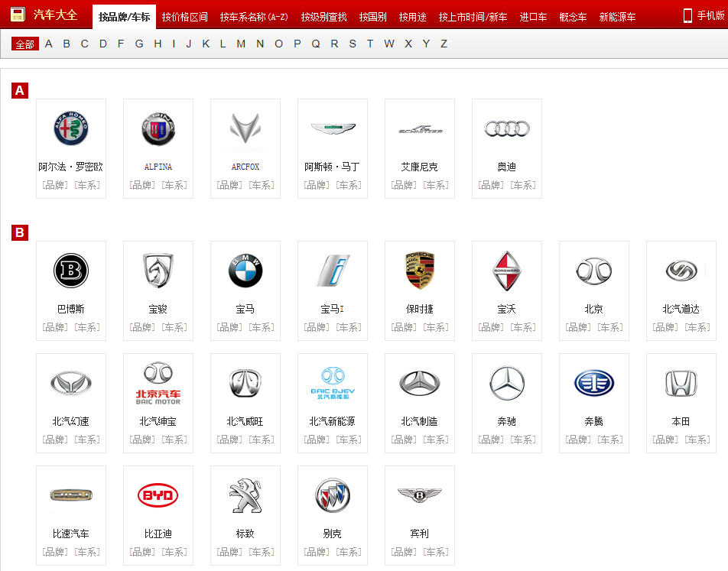This screenshot has width=728, height=571.
Task: Go to the 按级别查找 tab
Action: pos(324,17)
